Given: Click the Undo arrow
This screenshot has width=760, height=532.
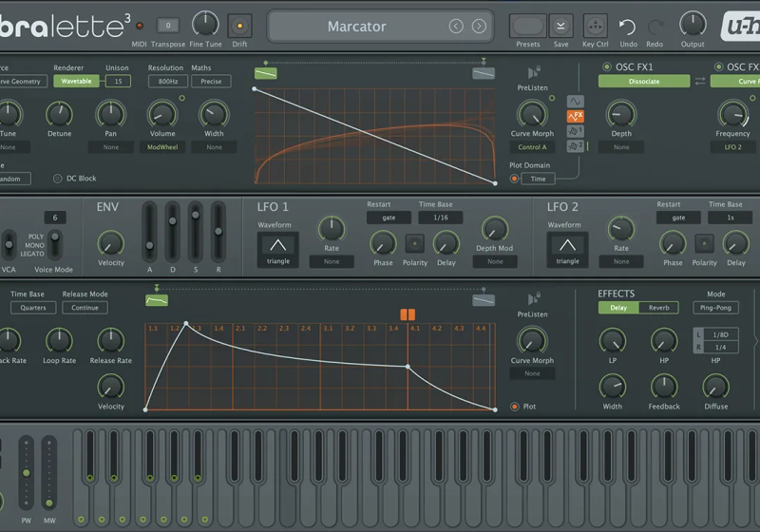Looking at the screenshot, I should point(627,27).
